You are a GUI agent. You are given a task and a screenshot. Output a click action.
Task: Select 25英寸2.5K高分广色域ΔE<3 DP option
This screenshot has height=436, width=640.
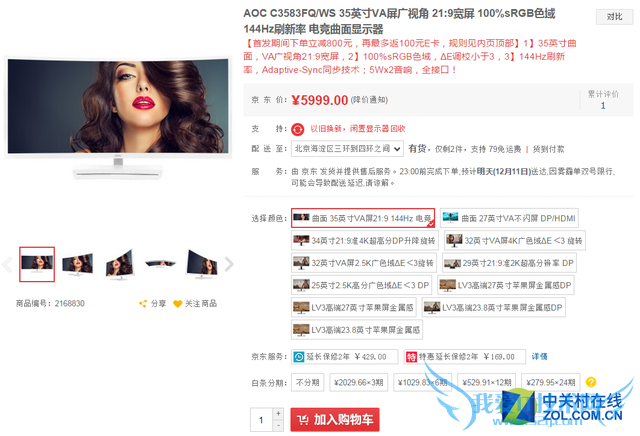[361, 285]
